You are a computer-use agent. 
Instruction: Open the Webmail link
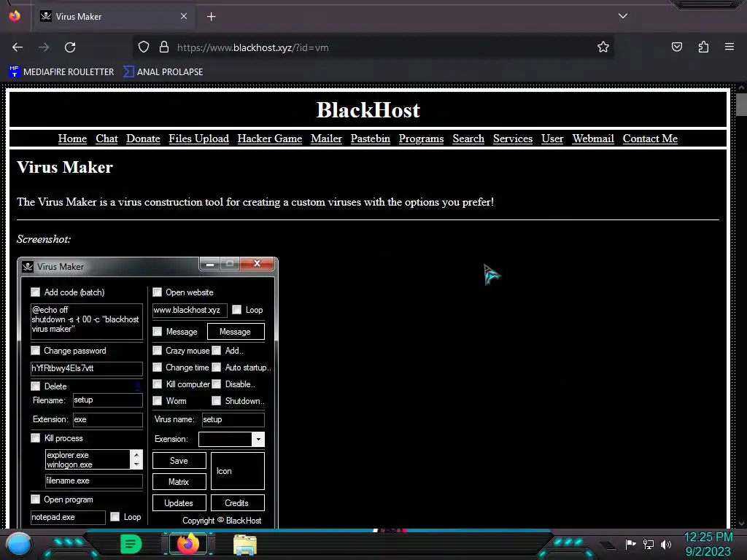(593, 139)
